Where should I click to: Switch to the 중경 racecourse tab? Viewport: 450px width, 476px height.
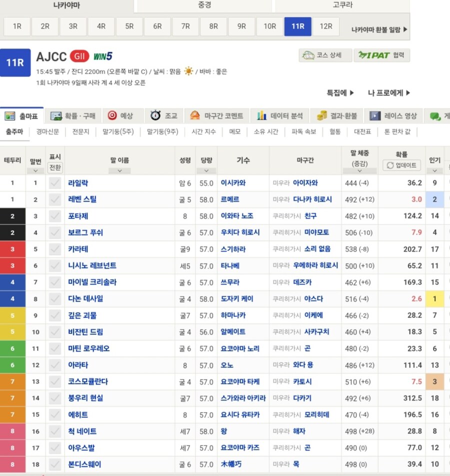click(202, 4)
